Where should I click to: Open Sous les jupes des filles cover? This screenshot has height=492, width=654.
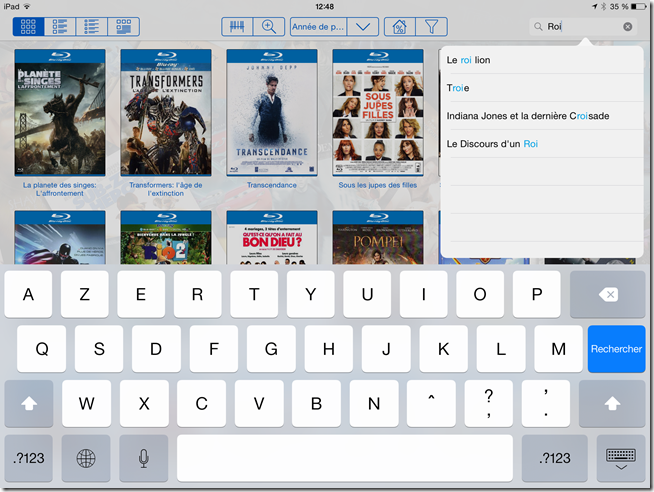[x=378, y=113]
